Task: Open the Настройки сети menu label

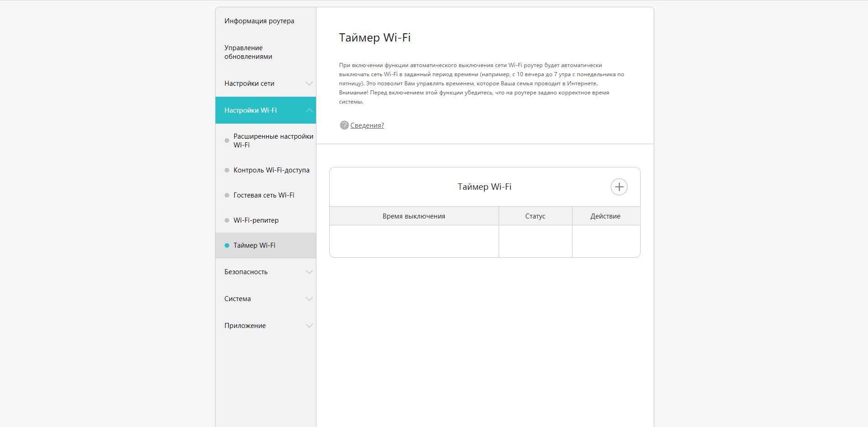Action: [249, 83]
